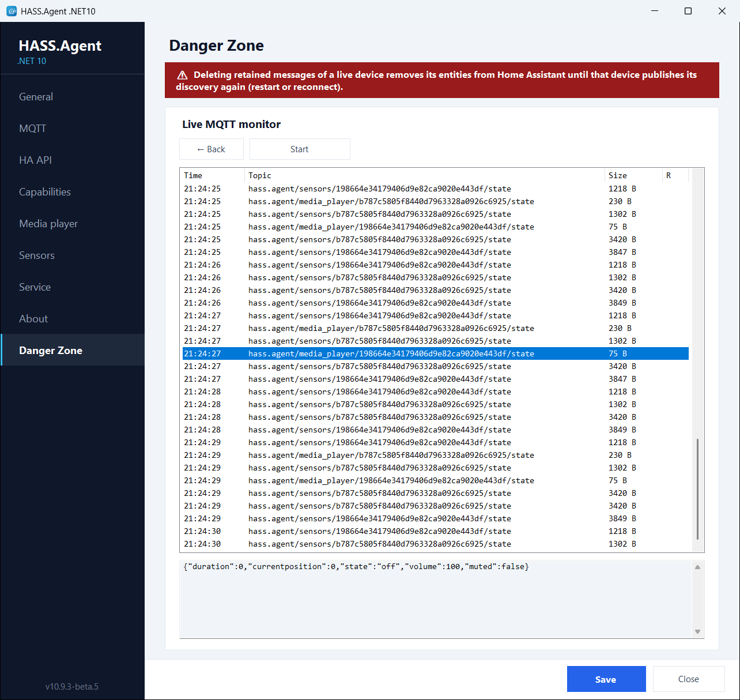
Task: Start the live MQTT monitor
Action: pyautogui.click(x=300, y=149)
